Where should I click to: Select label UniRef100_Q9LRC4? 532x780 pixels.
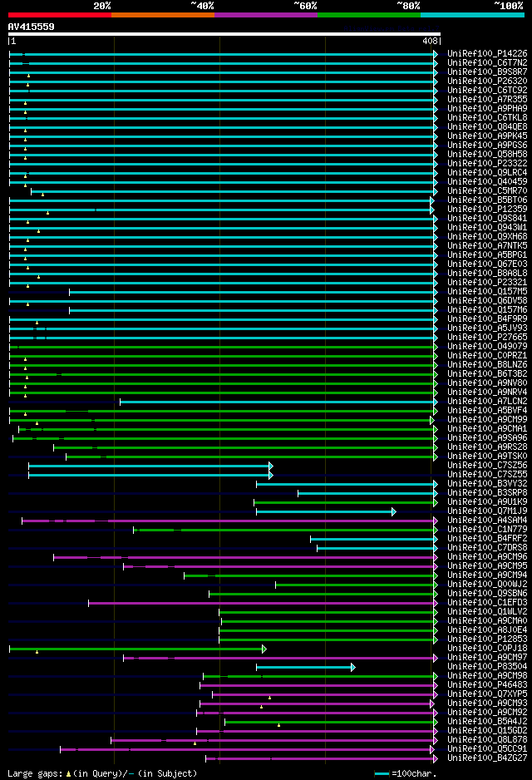(x=487, y=173)
